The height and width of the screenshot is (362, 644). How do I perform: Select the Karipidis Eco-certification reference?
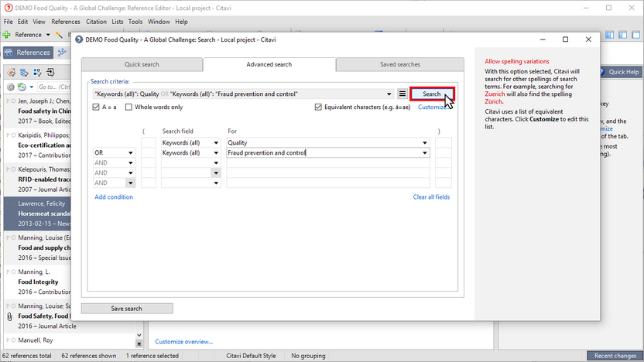click(x=37, y=145)
